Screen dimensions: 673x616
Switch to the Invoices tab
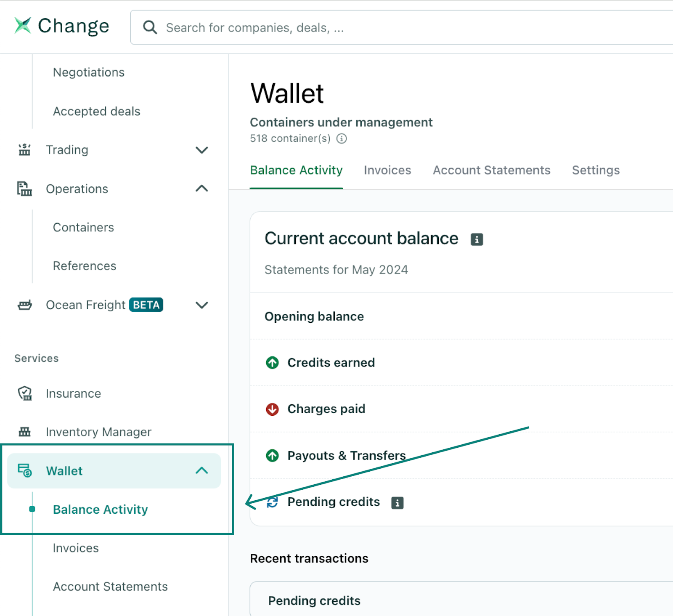click(x=387, y=170)
